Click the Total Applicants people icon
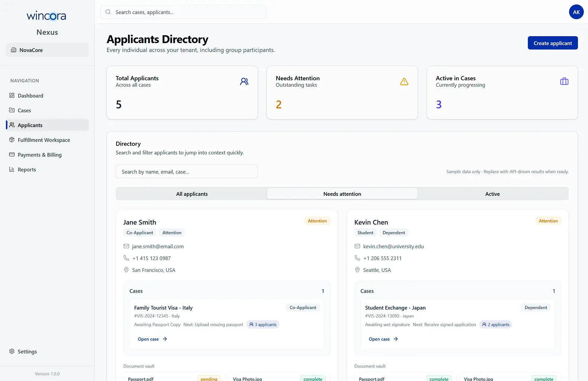This screenshot has height=381, width=588. tap(244, 81)
